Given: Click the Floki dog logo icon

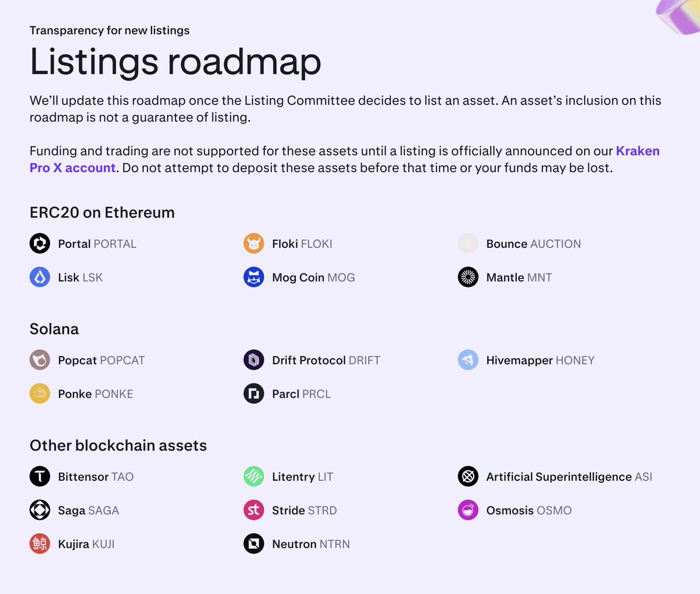Looking at the screenshot, I should pyautogui.click(x=254, y=244).
